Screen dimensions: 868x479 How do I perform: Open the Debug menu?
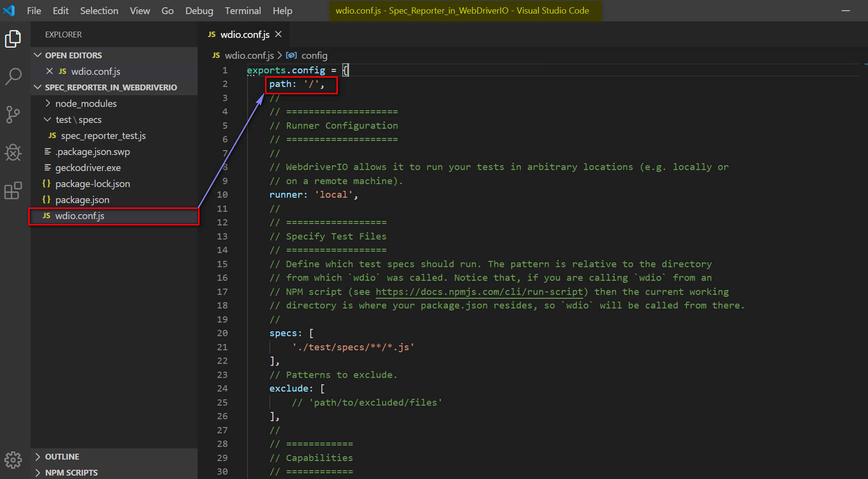pyautogui.click(x=199, y=11)
